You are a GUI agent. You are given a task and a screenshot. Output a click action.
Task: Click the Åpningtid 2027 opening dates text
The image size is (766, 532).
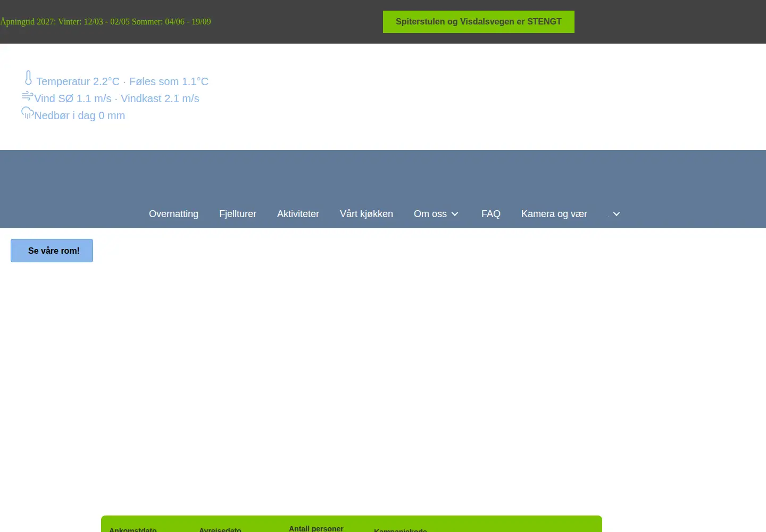[x=105, y=22]
